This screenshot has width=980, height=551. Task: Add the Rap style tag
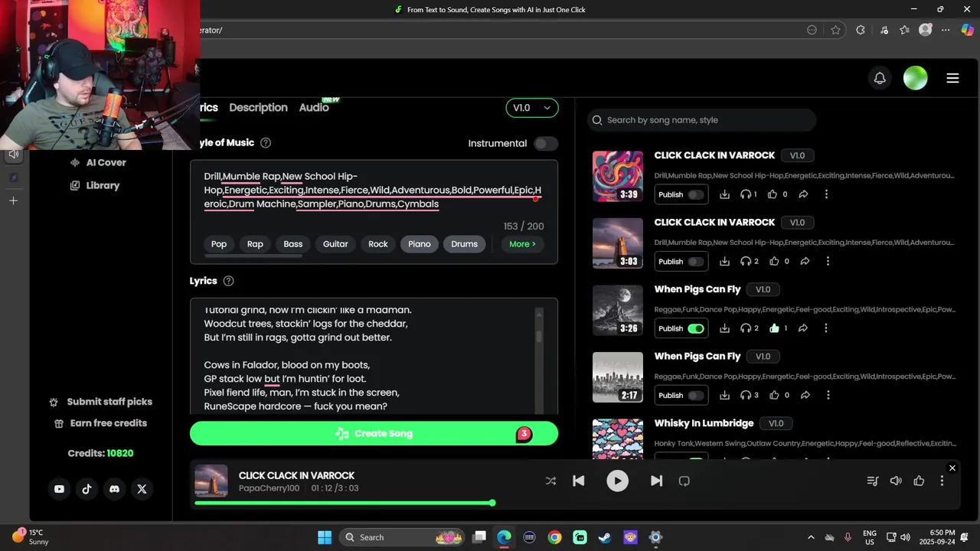(x=255, y=244)
